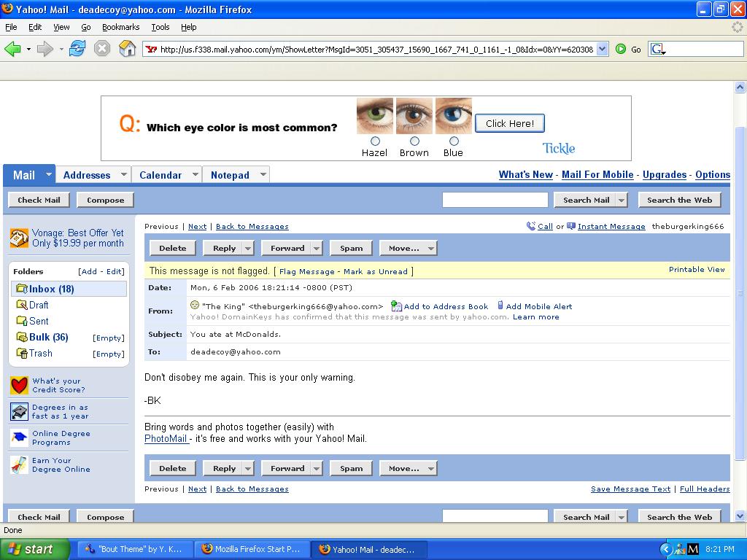The height and width of the screenshot is (560, 747).
Task: Click the page scroll down arrow
Action: pos(740,516)
